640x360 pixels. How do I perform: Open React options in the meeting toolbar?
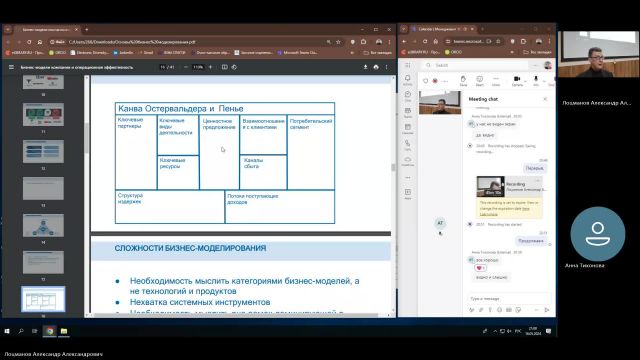(480, 80)
